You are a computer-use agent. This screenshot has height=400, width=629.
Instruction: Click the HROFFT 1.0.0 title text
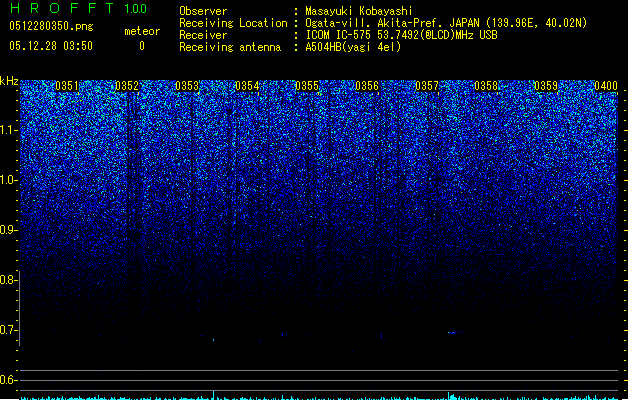point(78,8)
